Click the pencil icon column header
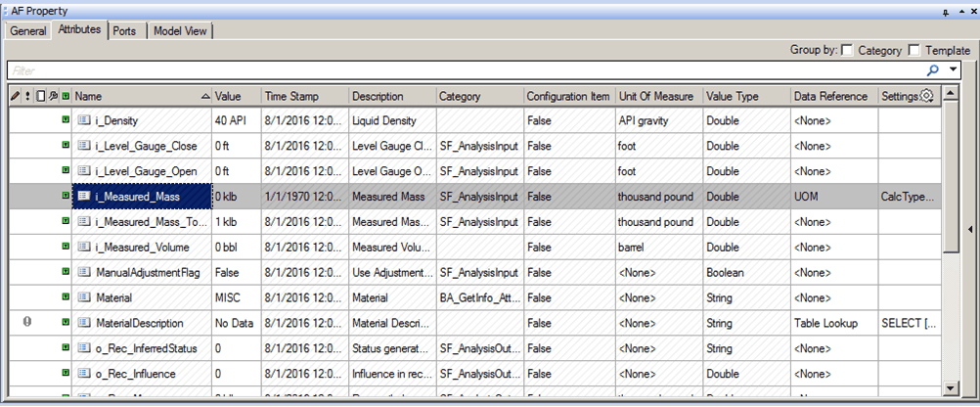Screen dimensions: 980x407 click(16, 96)
